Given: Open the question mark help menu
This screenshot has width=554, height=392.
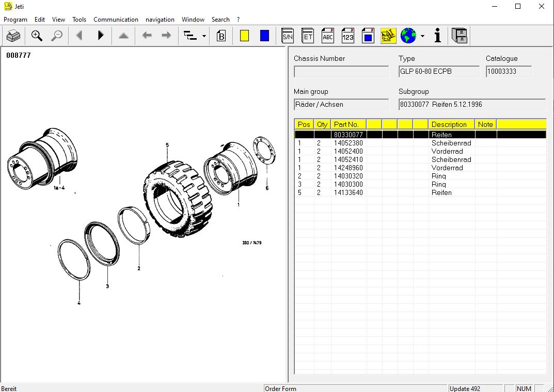Looking at the screenshot, I should [x=239, y=20].
